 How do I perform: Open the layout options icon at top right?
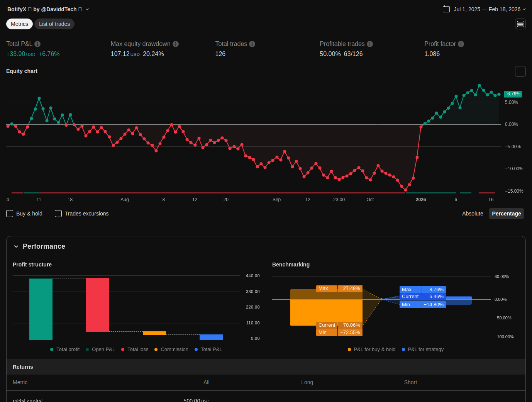point(520,24)
